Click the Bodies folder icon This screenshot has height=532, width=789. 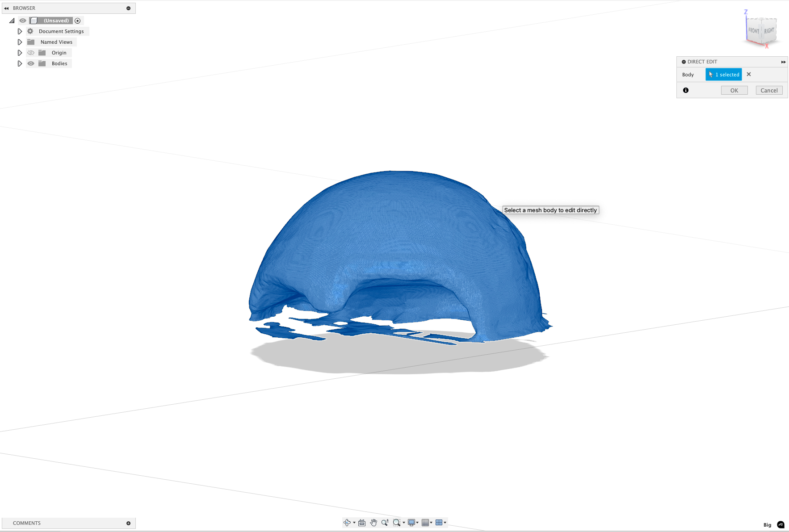pyautogui.click(x=42, y=63)
